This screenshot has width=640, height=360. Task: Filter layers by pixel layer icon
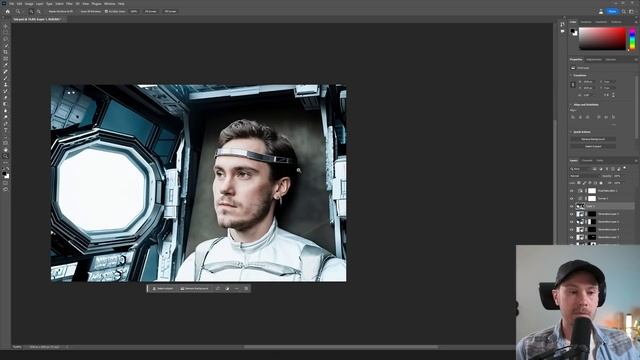(x=594, y=169)
